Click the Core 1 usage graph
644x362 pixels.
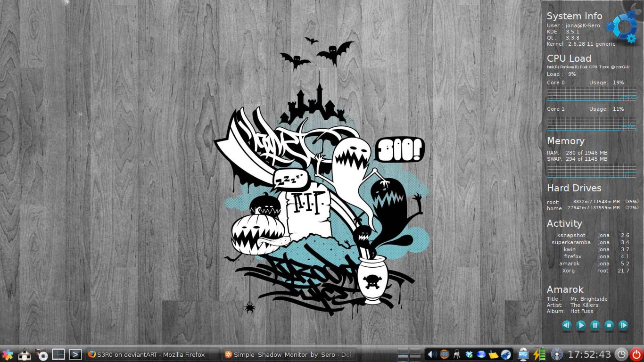[592, 123]
